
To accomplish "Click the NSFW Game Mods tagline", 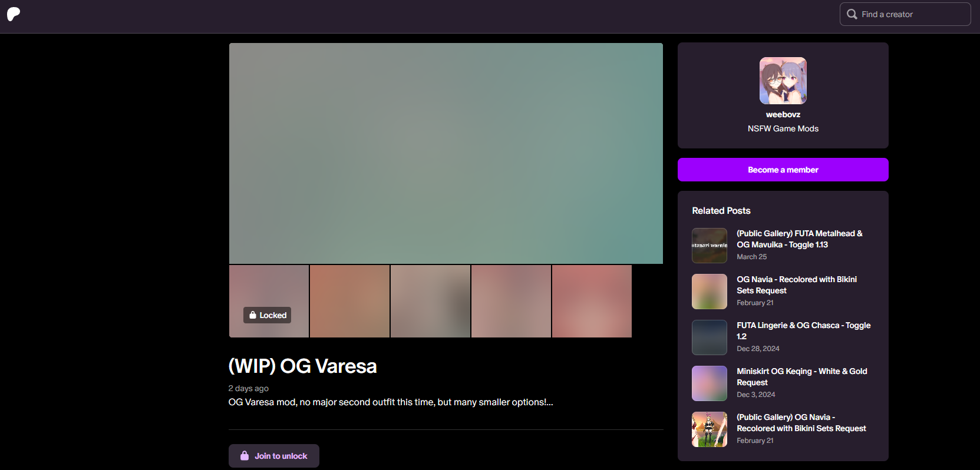I will click(x=783, y=128).
